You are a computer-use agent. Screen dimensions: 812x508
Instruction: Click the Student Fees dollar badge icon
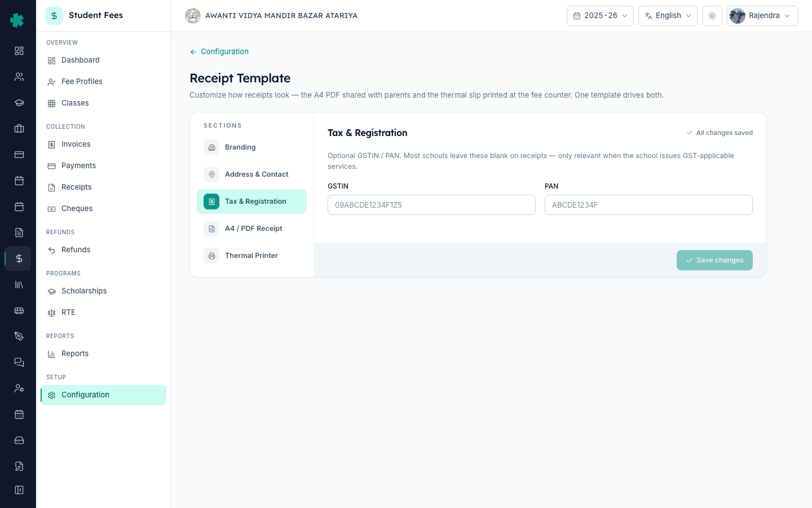coord(54,16)
